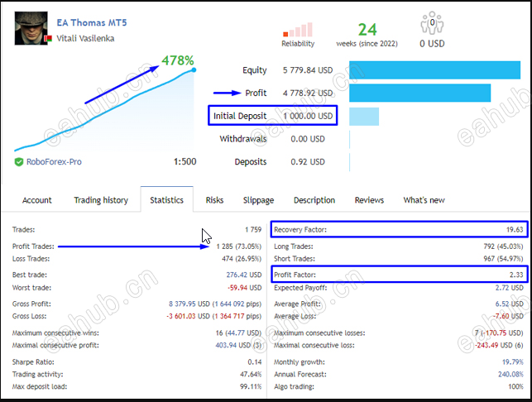Switch to the Trading history tab
This screenshot has height=402, width=532.
click(x=101, y=200)
